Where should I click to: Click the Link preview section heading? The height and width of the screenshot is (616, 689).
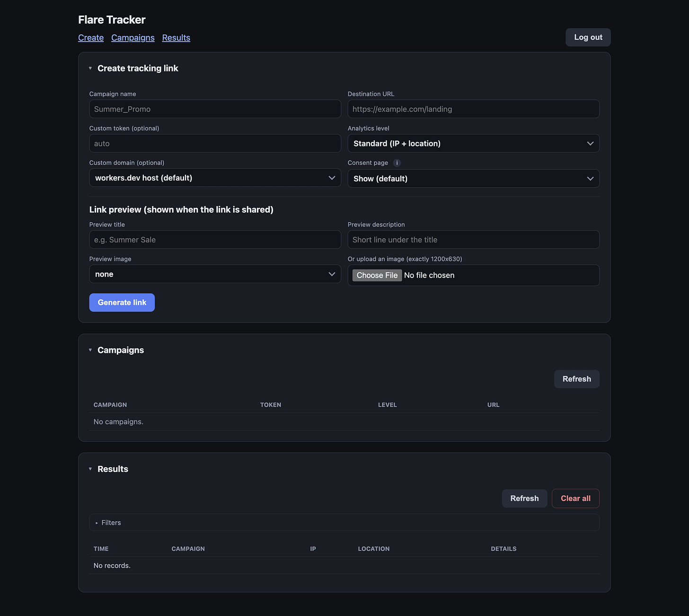pos(181,210)
